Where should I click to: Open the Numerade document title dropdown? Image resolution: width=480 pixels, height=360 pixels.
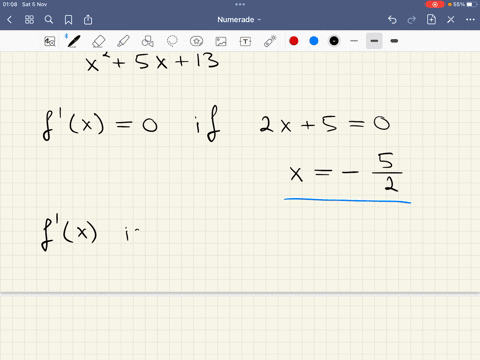pos(239,20)
